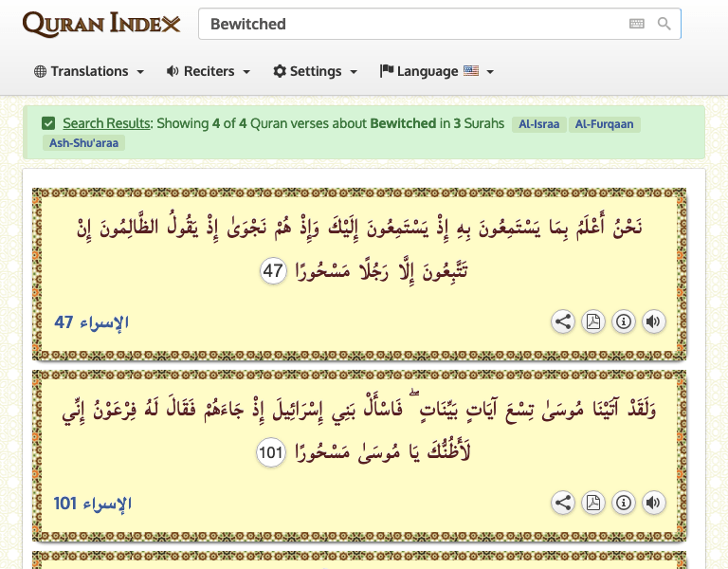Image resolution: width=728 pixels, height=569 pixels.
Task: Select the Al-Furqaan surah tag
Action: pyautogui.click(x=606, y=124)
